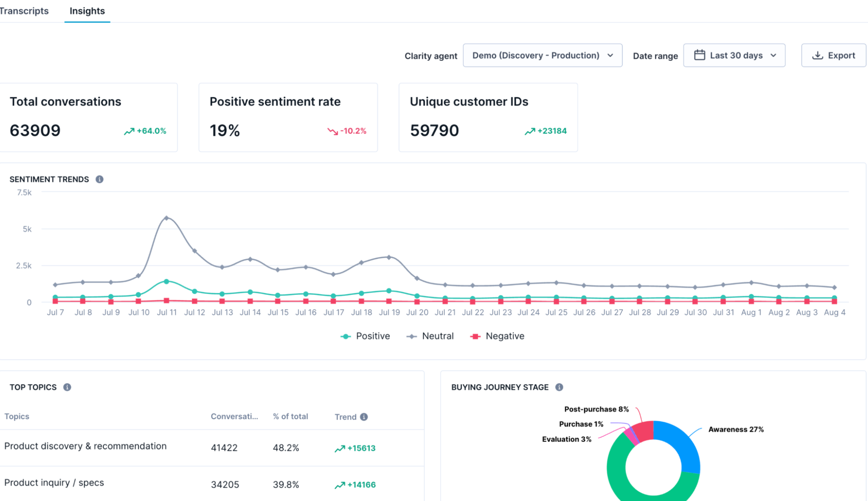Viewport: 868px width, 501px height.
Task: Switch to the Transcripts tab
Action: (24, 11)
